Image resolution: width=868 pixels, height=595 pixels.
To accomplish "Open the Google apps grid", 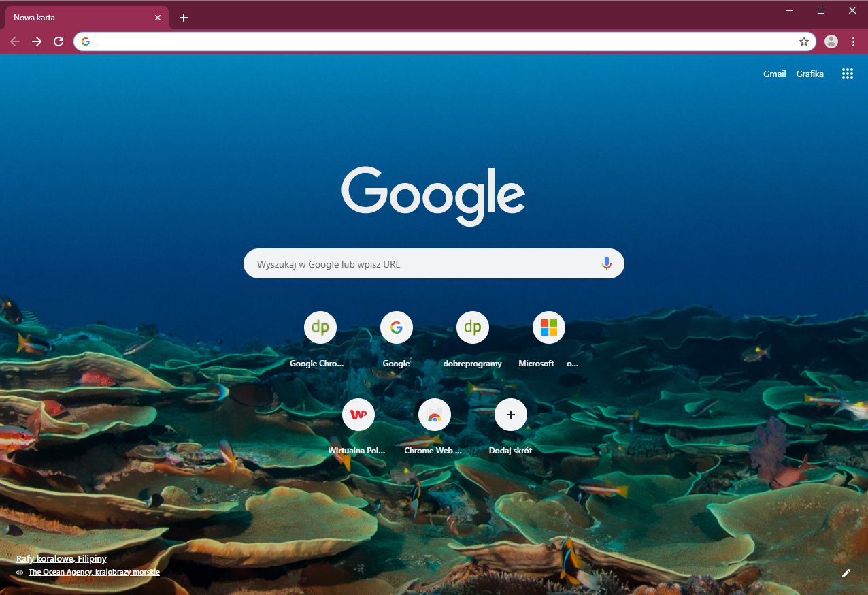I will pos(847,74).
